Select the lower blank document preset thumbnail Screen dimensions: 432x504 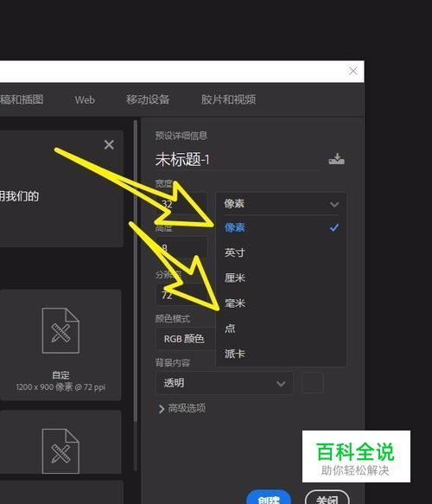click(60, 442)
